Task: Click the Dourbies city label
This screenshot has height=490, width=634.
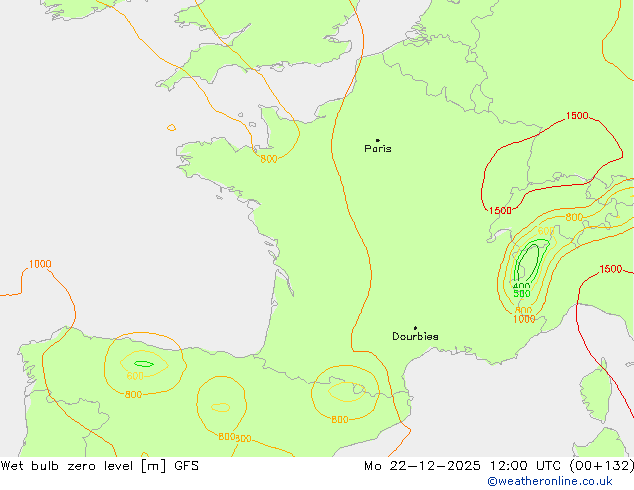Action: point(415,336)
